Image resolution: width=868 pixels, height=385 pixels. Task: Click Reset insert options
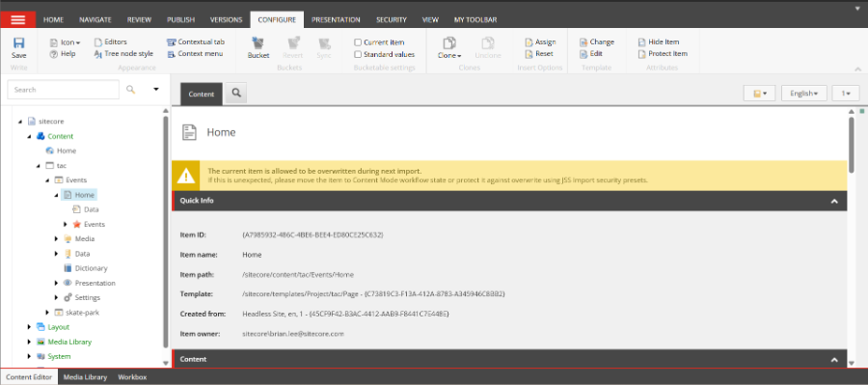(539, 54)
